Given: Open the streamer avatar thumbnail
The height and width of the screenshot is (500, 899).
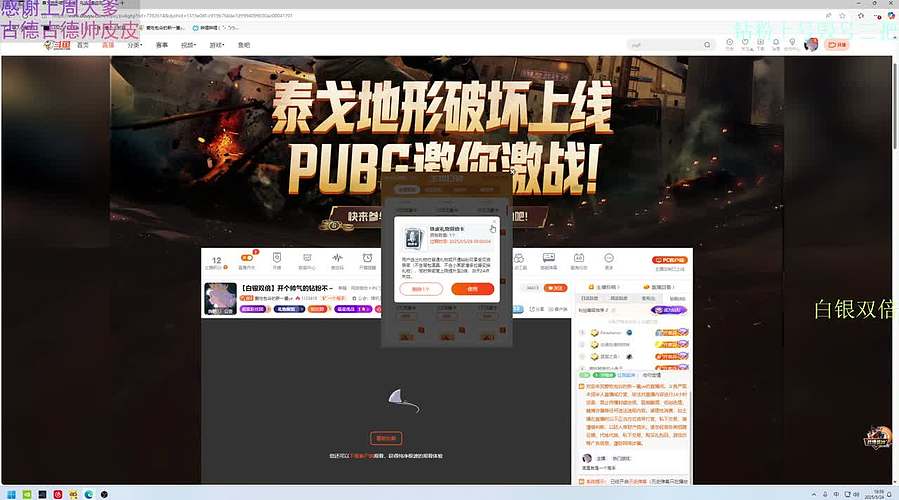Looking at the screenshot, I should point(220,298).
